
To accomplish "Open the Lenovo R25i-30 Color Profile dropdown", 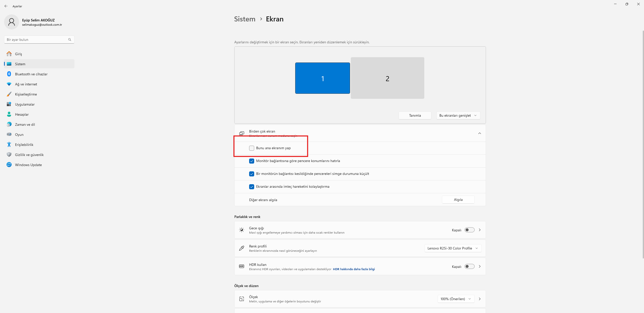I will pyautogui.click(x=453, y=248).
